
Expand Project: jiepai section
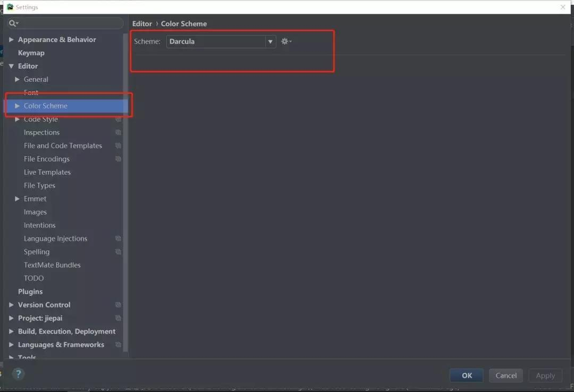(11, 318)
